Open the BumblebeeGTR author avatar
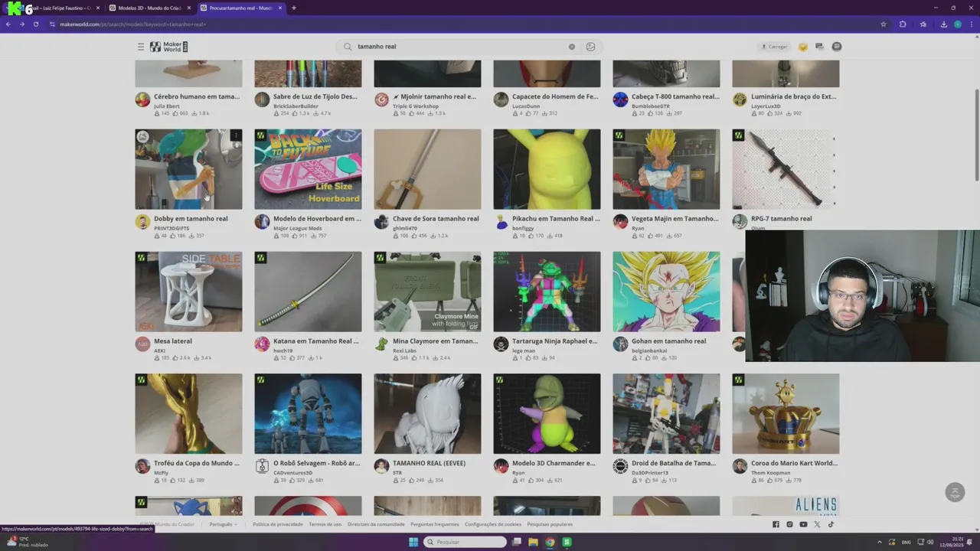This screenshot has width=980, height=551. click(x=620, y=99)
